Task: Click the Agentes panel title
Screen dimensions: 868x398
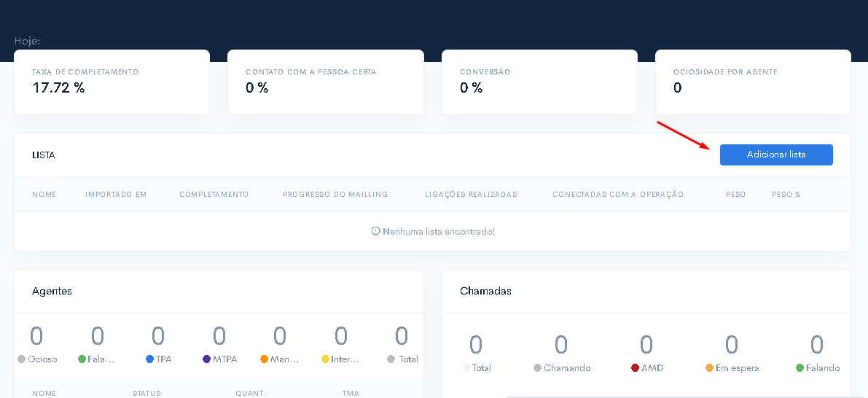Action: [x=52, y=291]
